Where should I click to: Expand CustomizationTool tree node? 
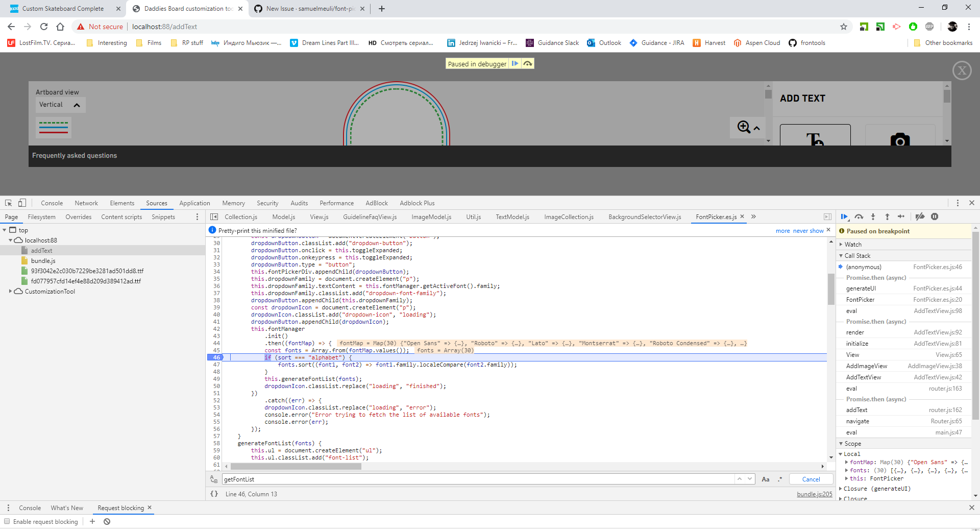pyautogui.click(x=10, y=292)
